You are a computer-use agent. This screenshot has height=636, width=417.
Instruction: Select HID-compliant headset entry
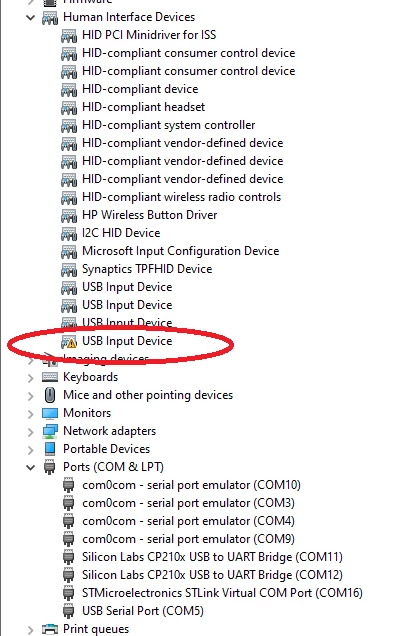click(144, 107)
